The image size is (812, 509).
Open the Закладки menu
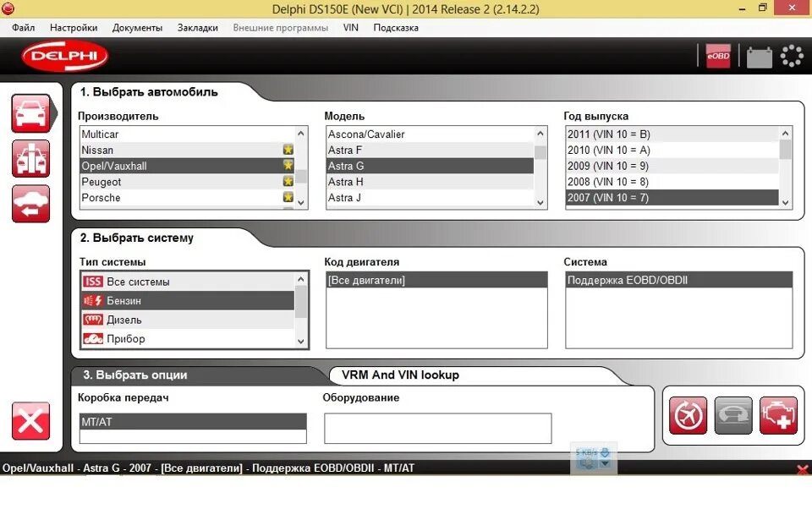tap(197, 27)
